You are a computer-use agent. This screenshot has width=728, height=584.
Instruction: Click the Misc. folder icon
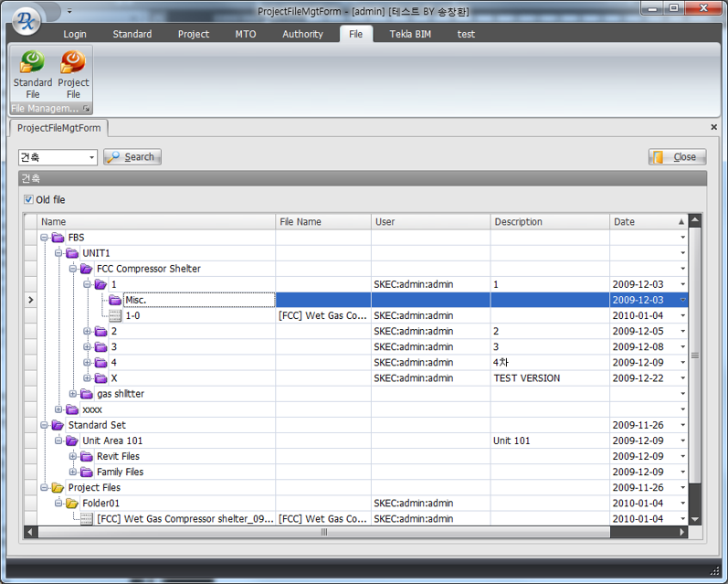point(115,300)
